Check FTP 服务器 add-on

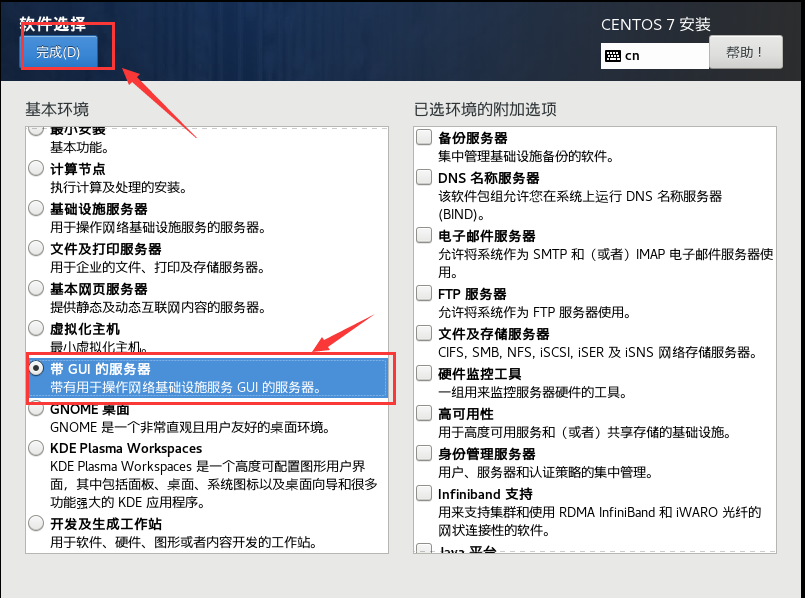coord(424,293)
